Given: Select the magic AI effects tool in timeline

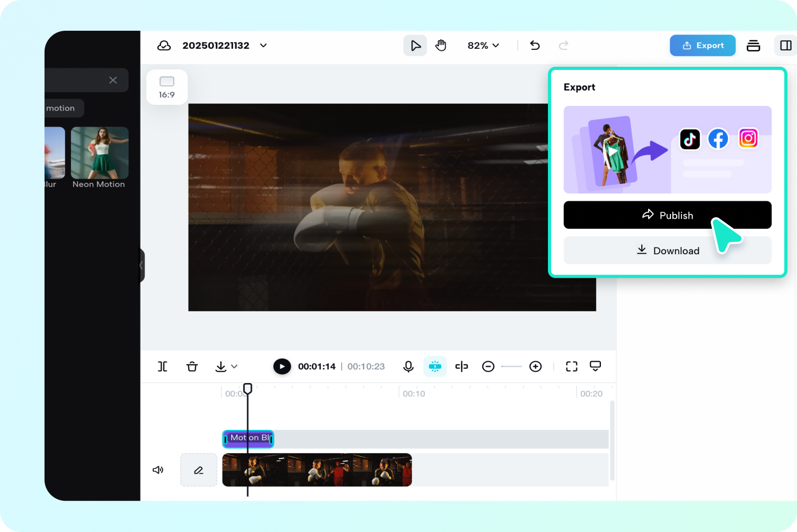Looking at the screenshot, I should (x=435, y=366).
